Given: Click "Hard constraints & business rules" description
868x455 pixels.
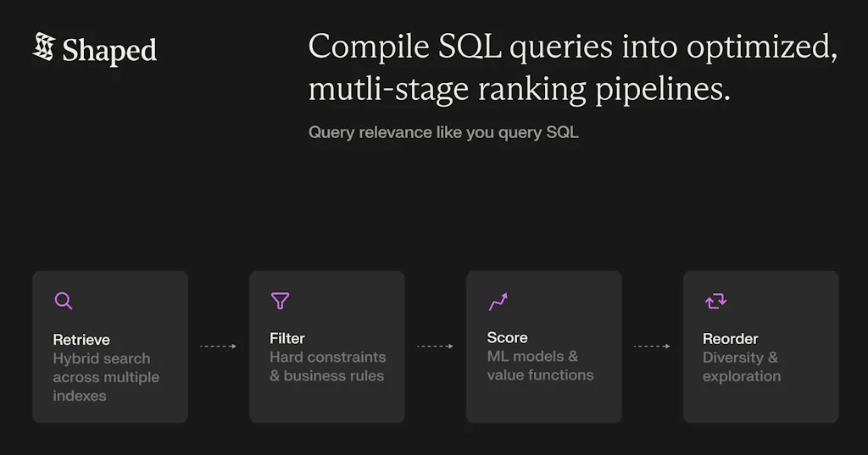Looking at the screenshot, I should pyautogui.click(x=327, y=367).
